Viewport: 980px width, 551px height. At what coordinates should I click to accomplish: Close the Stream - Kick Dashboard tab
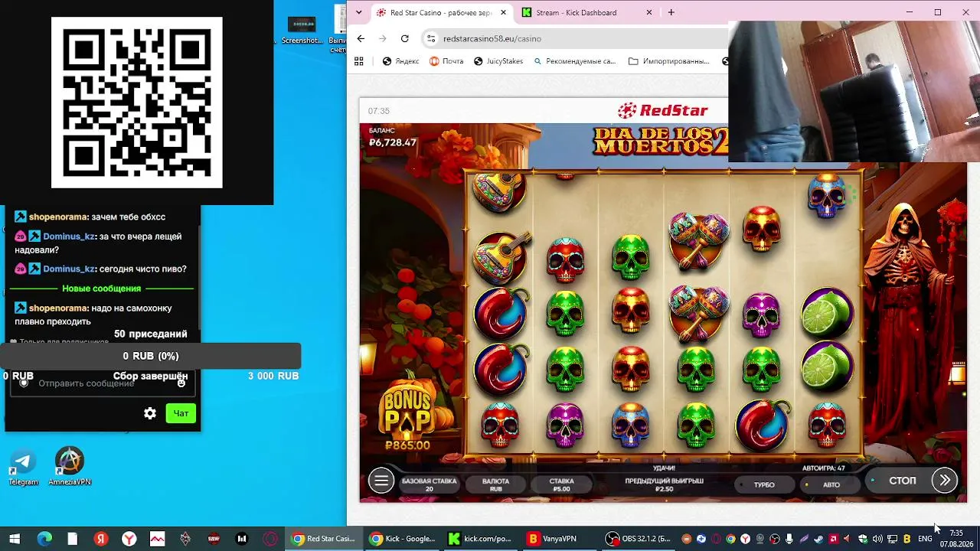649,12
